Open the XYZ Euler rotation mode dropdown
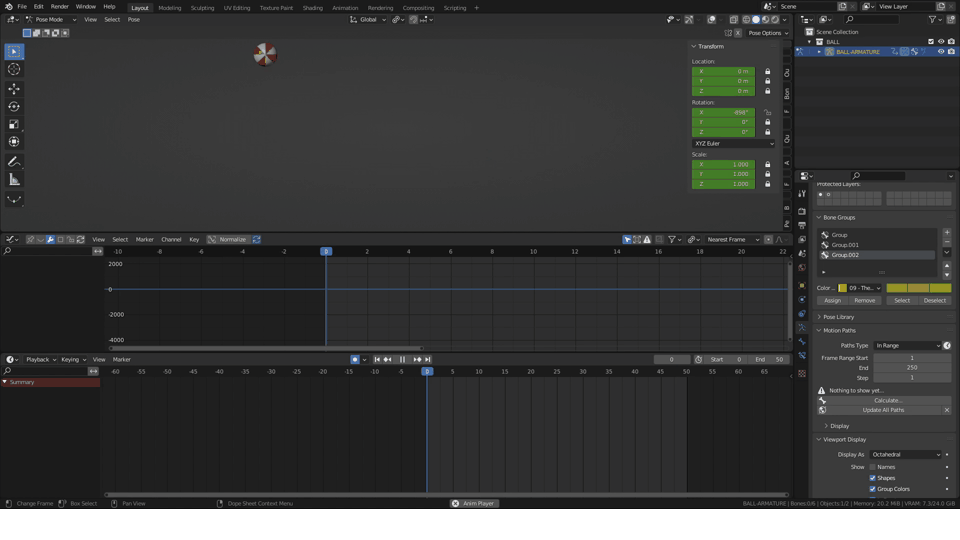 pos(733,143)
